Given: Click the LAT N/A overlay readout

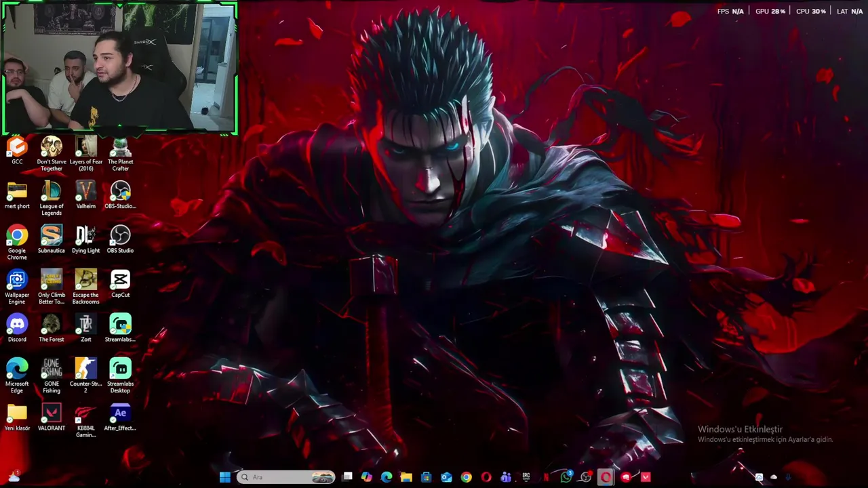Looking at the screenshot, I should pyautogui.click(x=850, y=12).
